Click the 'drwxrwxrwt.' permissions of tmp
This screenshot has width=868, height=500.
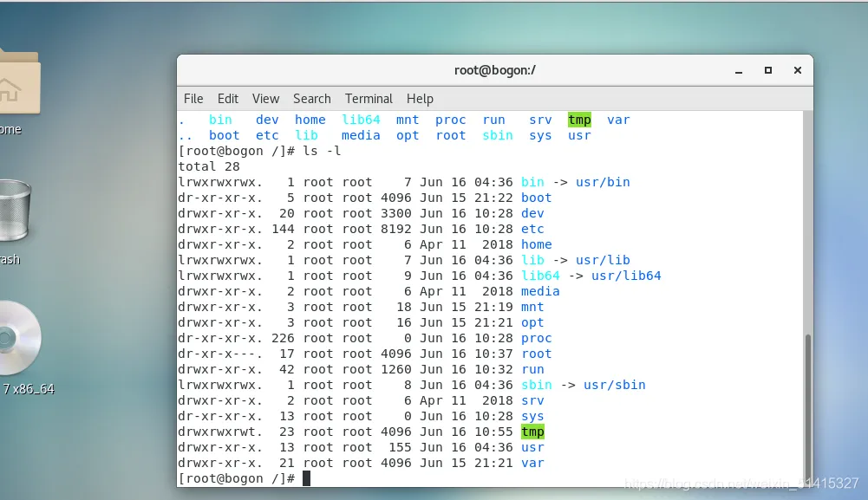pos(220,432)
